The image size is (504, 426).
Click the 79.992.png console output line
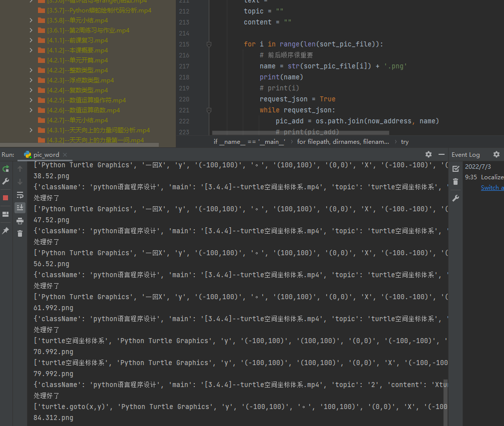[53, 374]
